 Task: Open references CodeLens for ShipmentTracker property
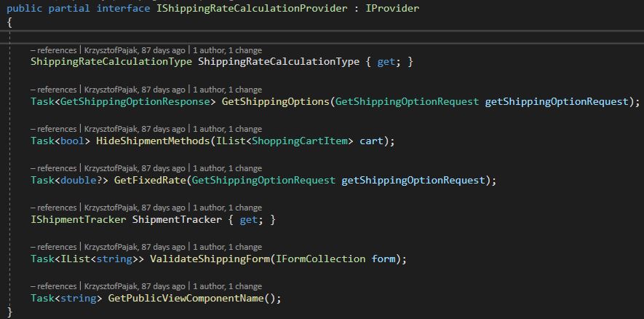(53, 207)
